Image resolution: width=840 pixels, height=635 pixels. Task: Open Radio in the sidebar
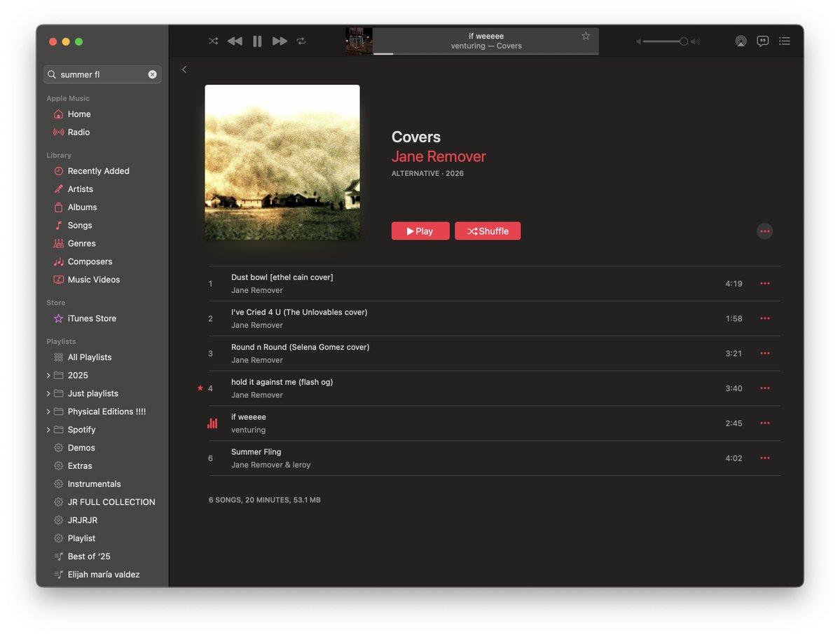(78, 132)
